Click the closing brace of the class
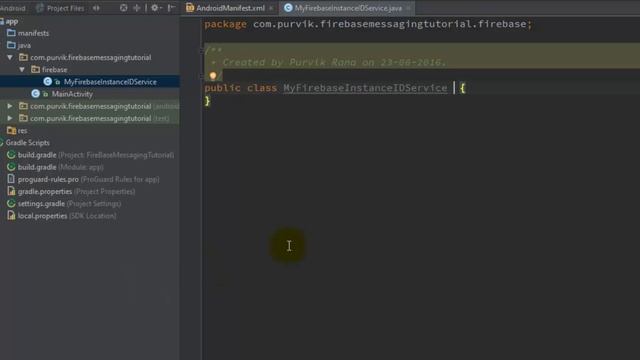The width and height of the screenshot is (640, 360). [207, 101]
